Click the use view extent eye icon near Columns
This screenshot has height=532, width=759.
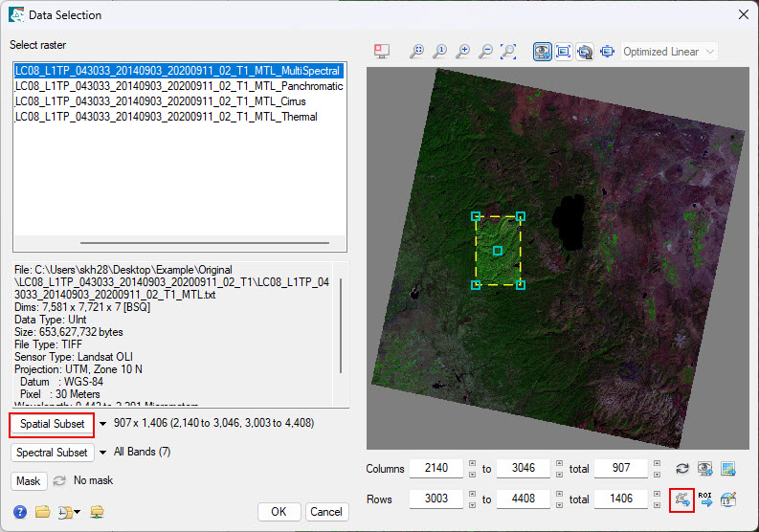(x=704, y=468)
